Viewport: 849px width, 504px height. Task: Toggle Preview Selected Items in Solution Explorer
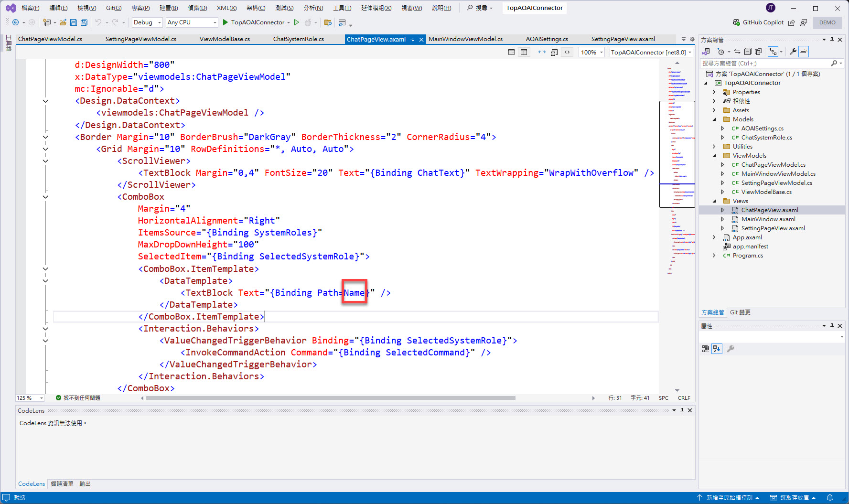[x=804, y=52]
